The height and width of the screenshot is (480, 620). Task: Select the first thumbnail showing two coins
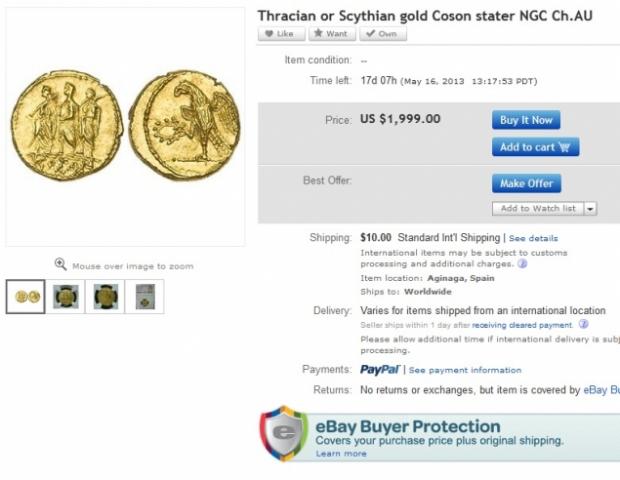coord(25,297)
